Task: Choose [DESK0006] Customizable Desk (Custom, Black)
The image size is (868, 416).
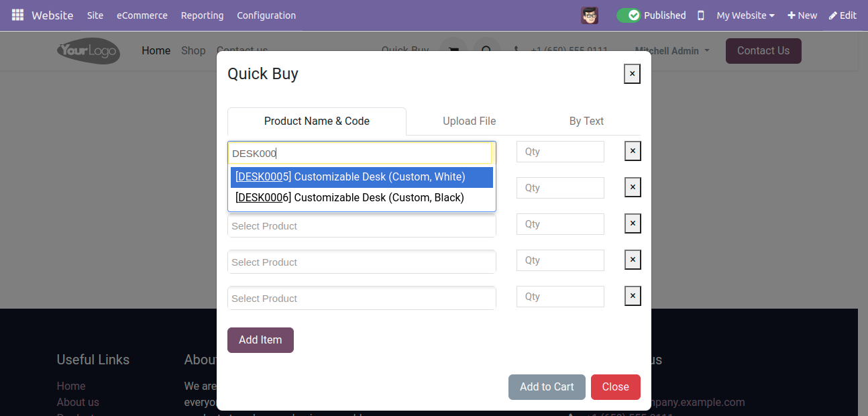Action: tap(362, 198)
